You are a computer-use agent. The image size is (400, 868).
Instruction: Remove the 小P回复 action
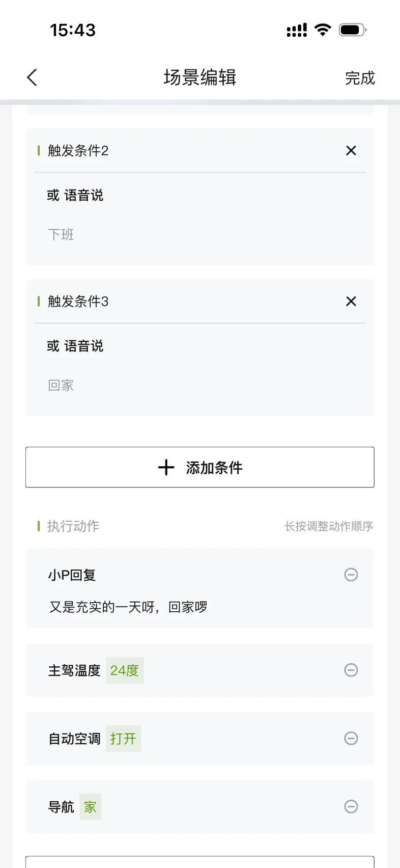351,575
